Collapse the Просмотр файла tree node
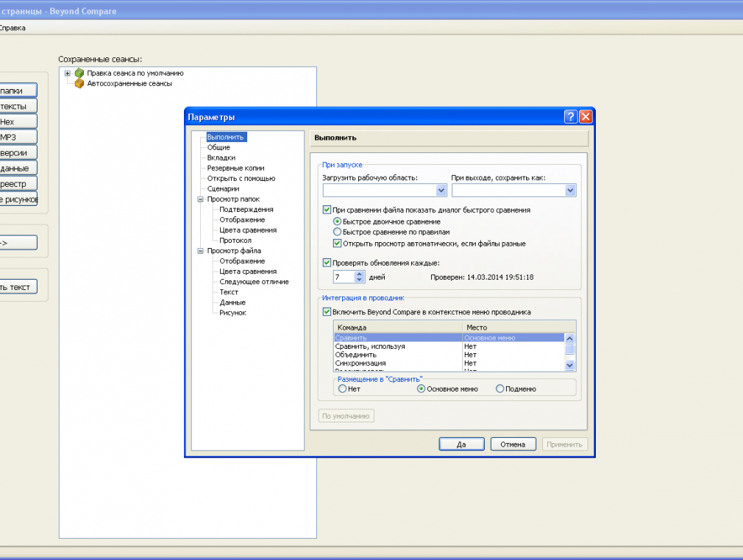Image resolution: width=743 pixels, height=560 pixels. 200,251
